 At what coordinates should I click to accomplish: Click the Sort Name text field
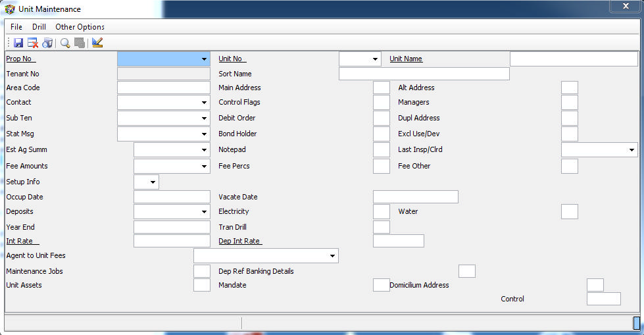tap(424, 74)
